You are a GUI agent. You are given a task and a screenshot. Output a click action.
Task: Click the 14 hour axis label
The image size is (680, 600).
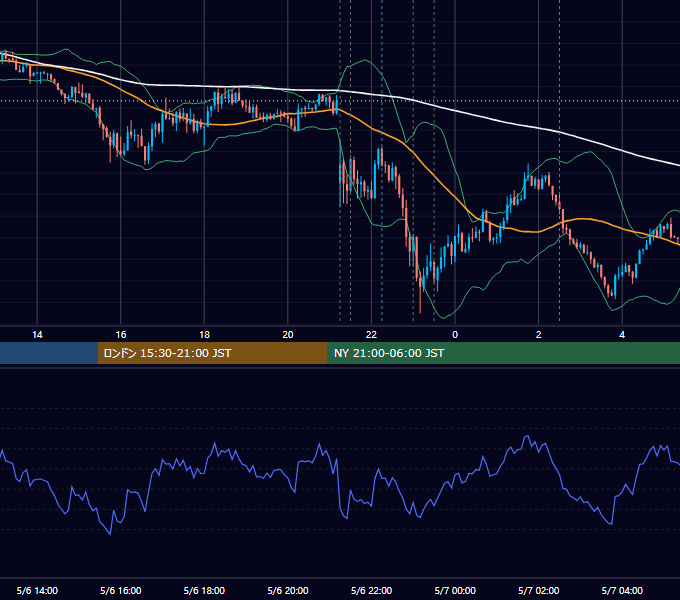(37, 335)
